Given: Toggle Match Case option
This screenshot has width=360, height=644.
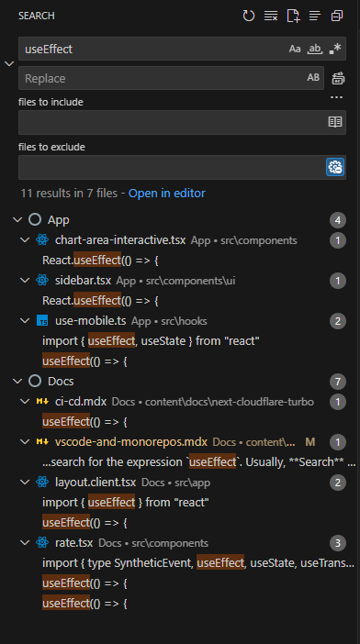Looking at the screenshot, I should point(295,49).
